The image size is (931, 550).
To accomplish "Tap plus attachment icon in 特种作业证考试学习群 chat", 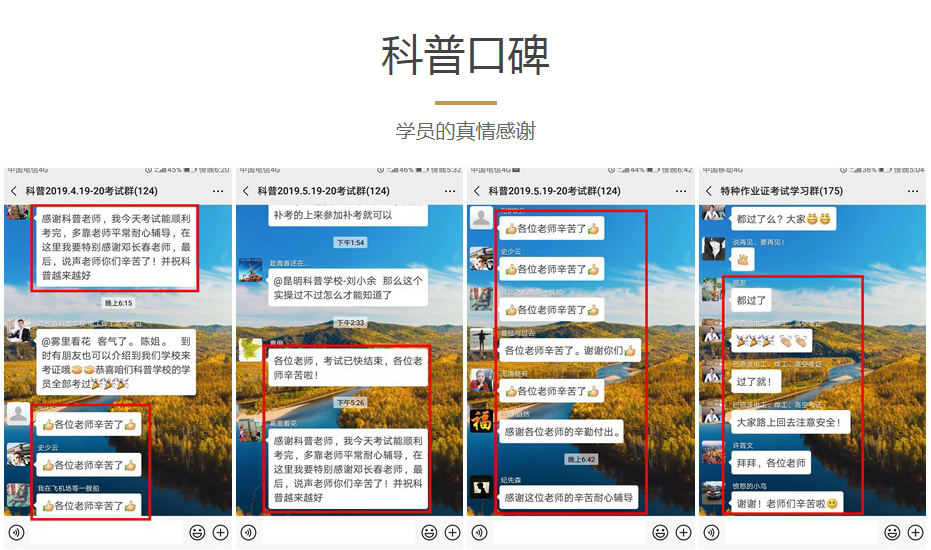I will click(915, 533).
